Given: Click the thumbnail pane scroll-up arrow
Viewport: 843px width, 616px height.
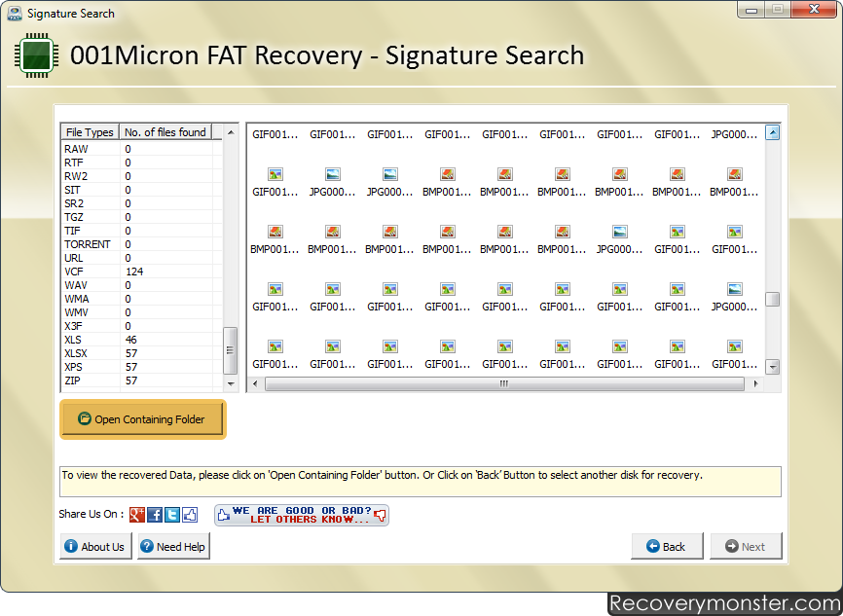Looking at the screenshot, I should tap(773, 132).
